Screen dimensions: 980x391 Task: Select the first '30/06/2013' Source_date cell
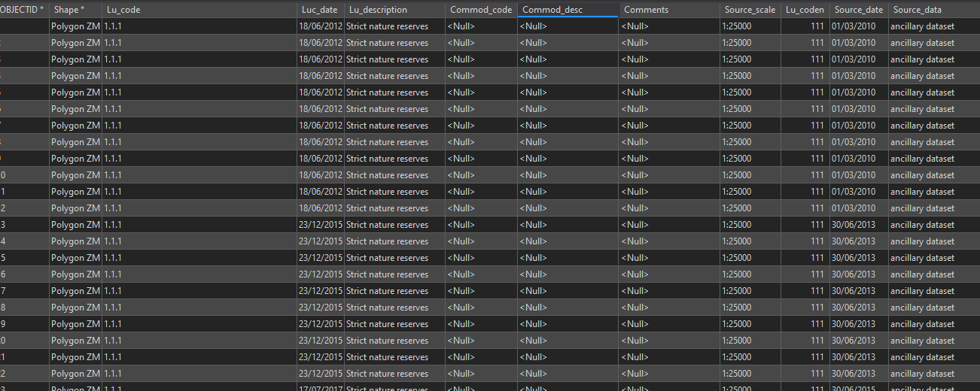coord(859,225)
